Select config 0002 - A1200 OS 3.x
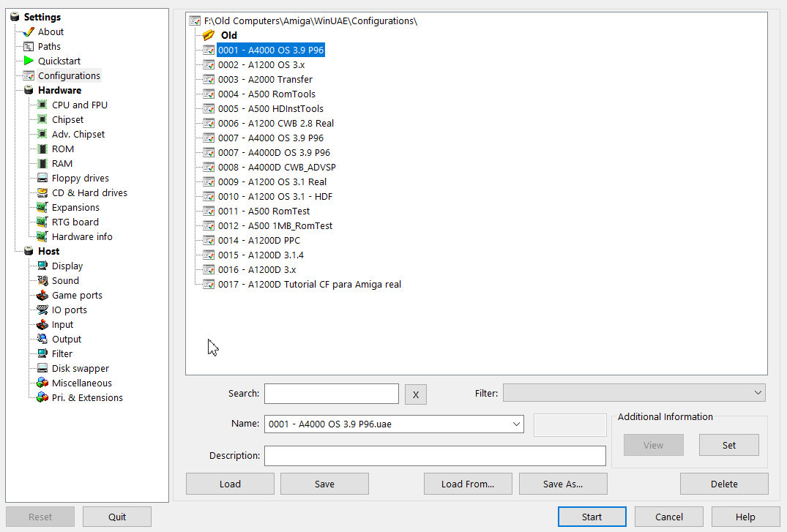The height and width of the screenshot is (532, 787). pyautogui.click(x=261, y=64)
